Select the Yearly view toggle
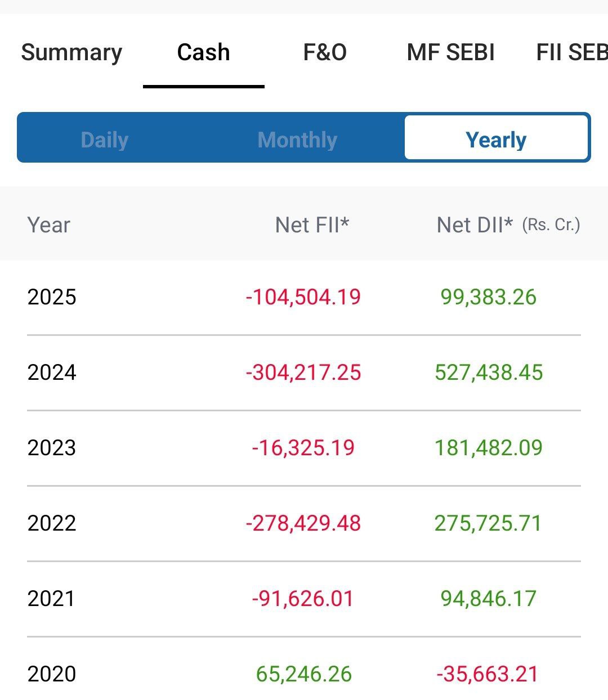This screenshot has width=608, height=700. point(496,140)
